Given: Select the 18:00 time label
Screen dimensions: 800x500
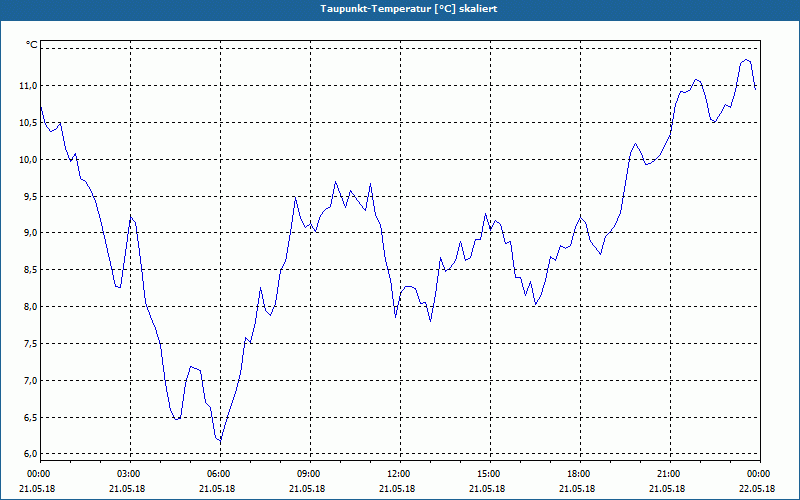Looking at the screenshot, I should click(x=578, y=473).
